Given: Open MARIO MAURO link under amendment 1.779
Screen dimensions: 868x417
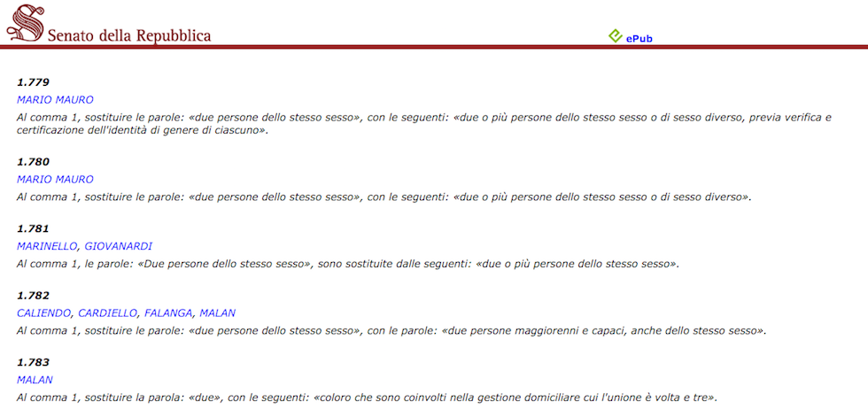Looking at the screenshot, I should click(55, 100).
